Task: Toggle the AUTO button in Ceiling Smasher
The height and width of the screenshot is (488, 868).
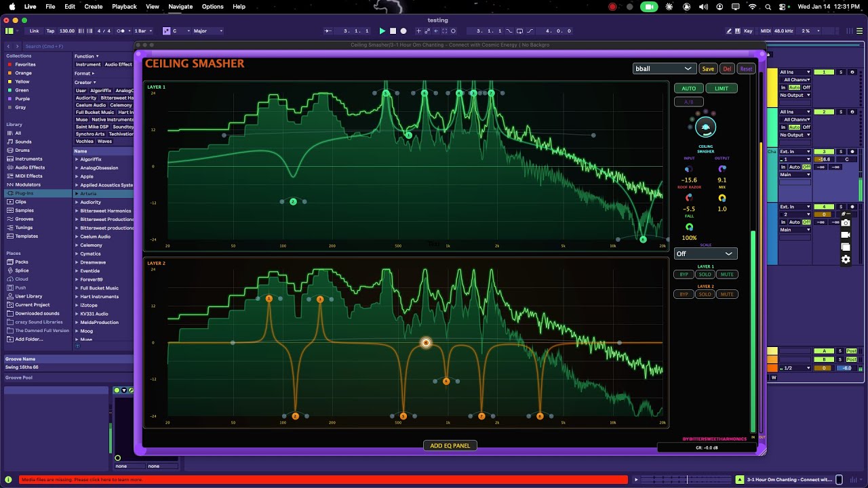Action: tap(688, 88)
